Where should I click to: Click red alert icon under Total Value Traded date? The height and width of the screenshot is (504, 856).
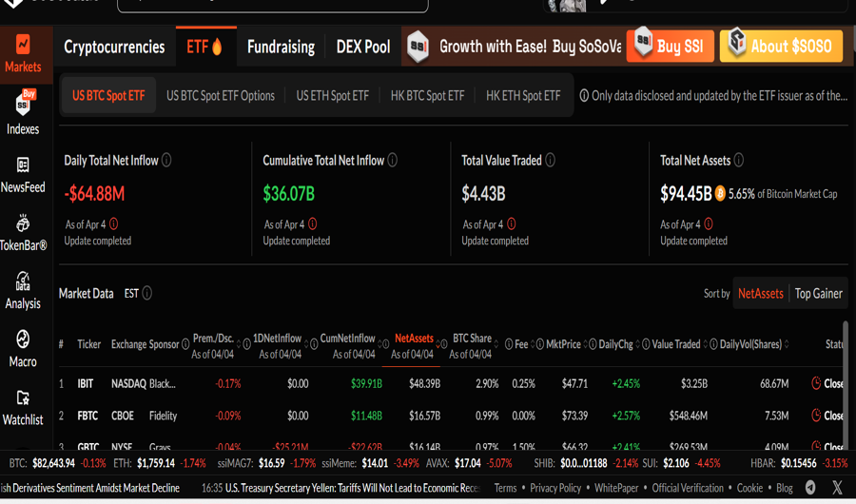pyautogui.click(x=511, y=223)
